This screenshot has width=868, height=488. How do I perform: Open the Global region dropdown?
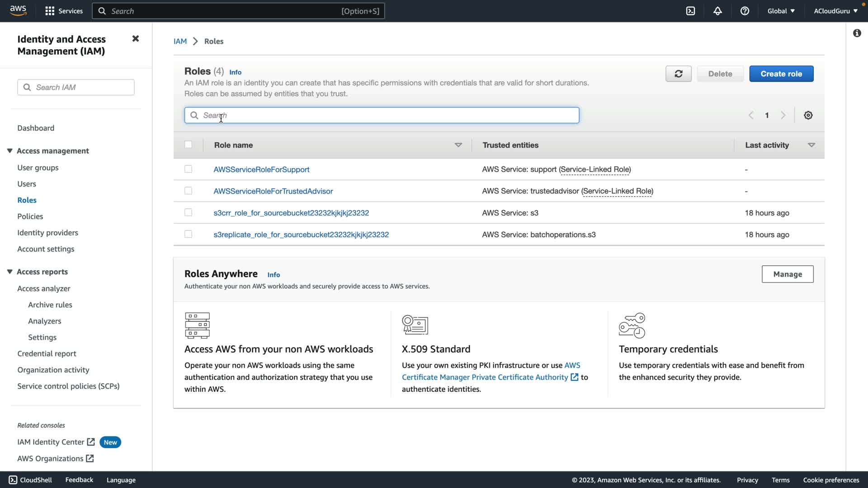coord(781,11)
